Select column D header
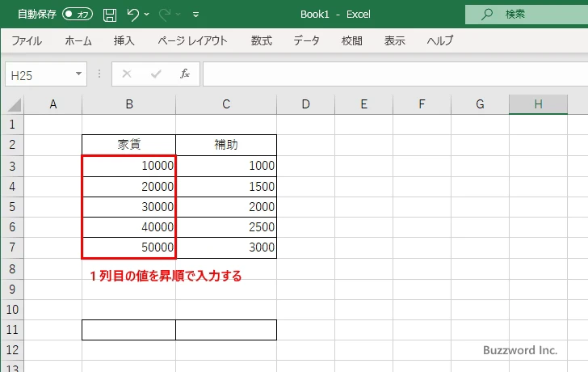Viewport: 588px width, 372px height. [x=305, y=104]
